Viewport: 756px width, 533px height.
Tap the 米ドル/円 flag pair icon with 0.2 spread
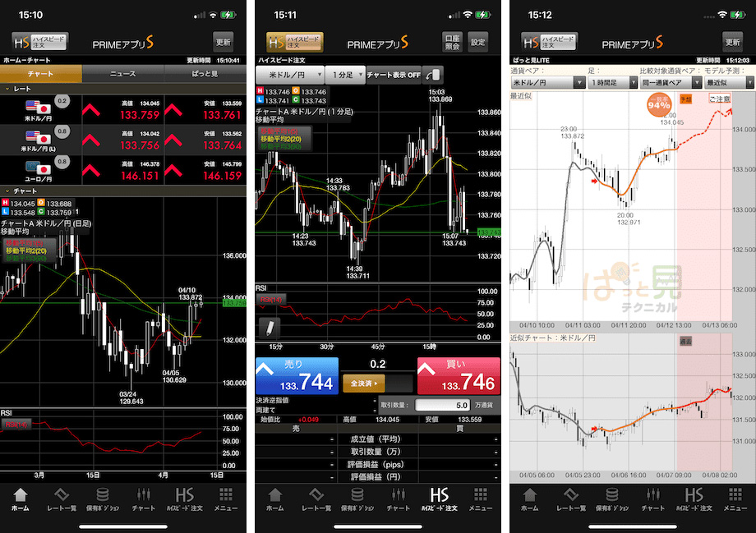(x=39, y=108)
